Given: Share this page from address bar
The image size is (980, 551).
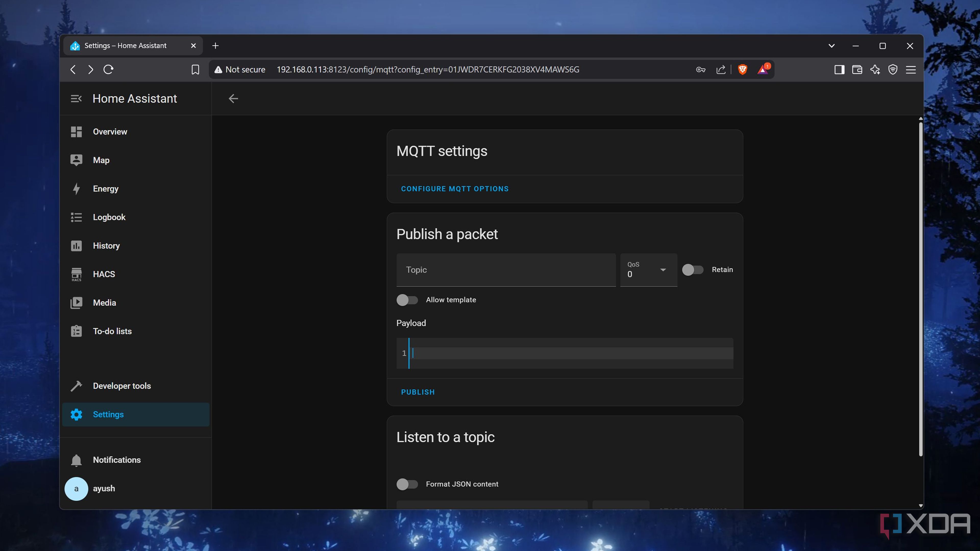Looking at the screenshot, I should (720, 70).
